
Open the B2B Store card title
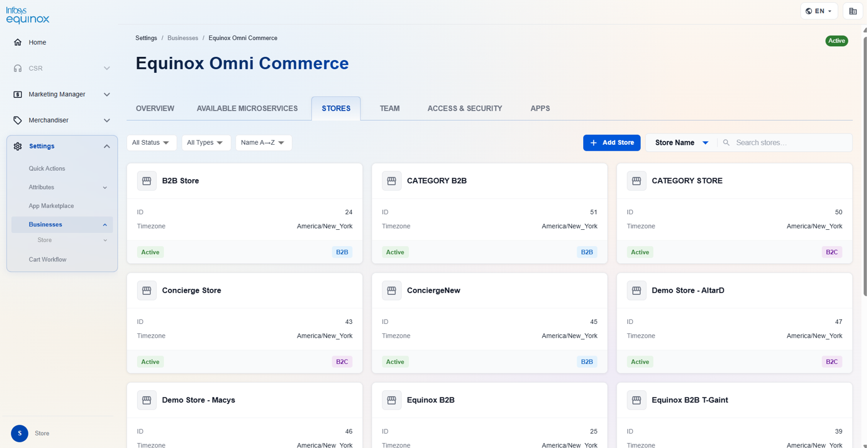(x=181, y=181)
